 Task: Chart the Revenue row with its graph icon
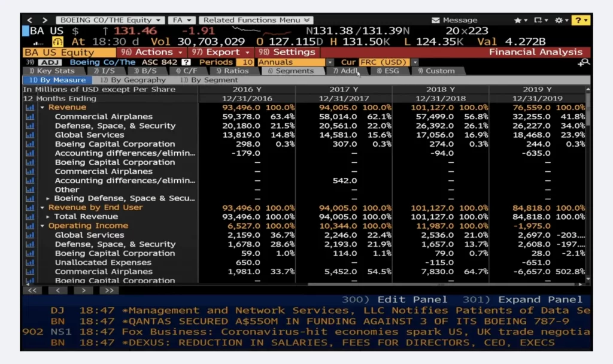30,108
